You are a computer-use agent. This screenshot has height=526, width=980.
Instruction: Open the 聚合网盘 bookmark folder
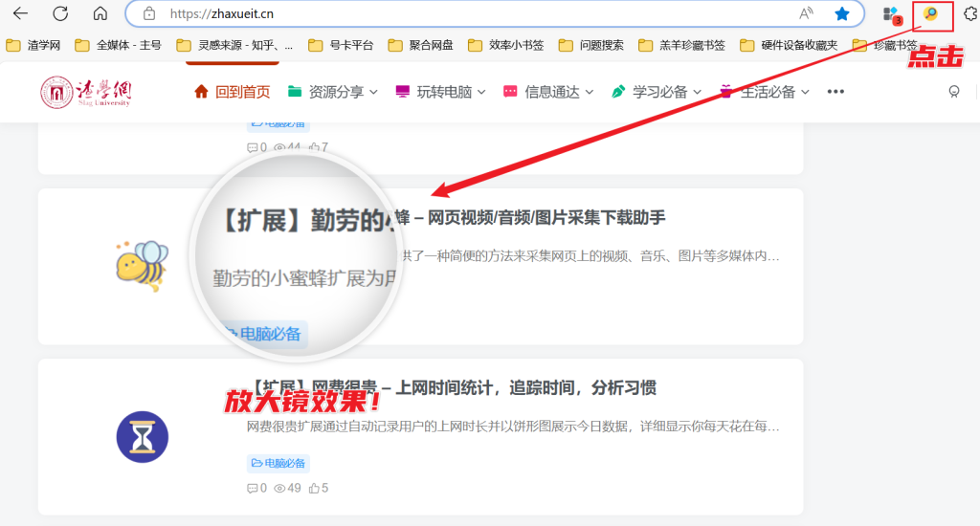420,45
